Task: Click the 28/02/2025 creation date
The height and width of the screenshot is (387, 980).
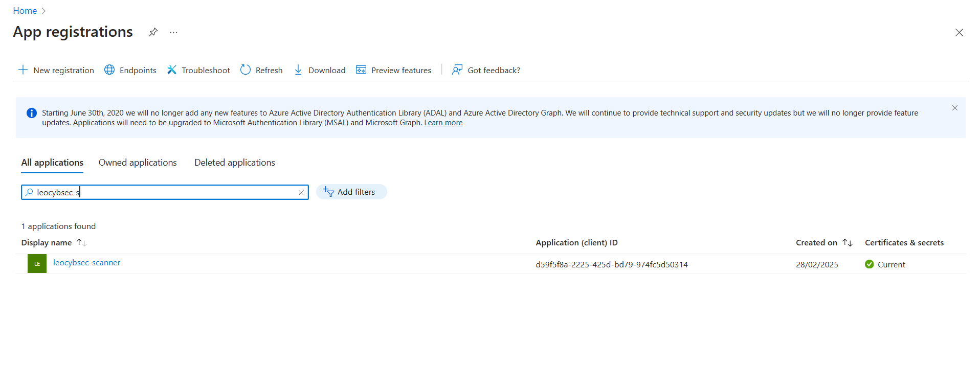Action: pos(817,265)
